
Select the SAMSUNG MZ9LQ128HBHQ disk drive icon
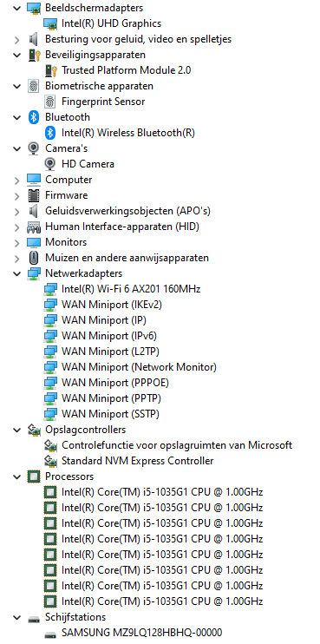[x=50, y=633]
